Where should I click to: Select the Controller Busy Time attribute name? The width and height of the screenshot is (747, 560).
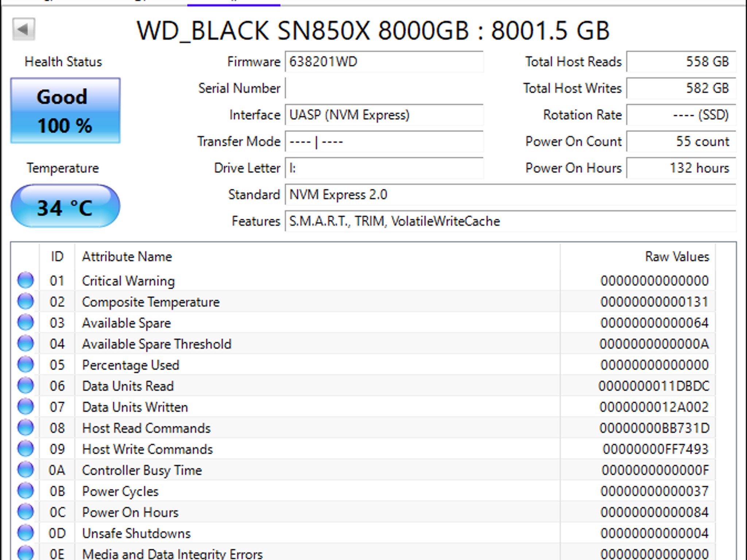(x=142, y=470)
